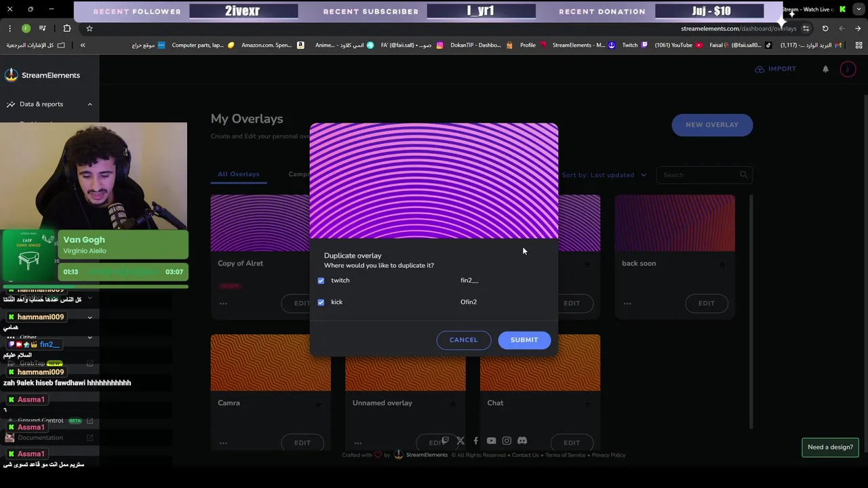Image resolution: width=868 pixels, height=488 pixels.
Task: Click the Van Gogh song album art
Action: click(x=29, y=255)
